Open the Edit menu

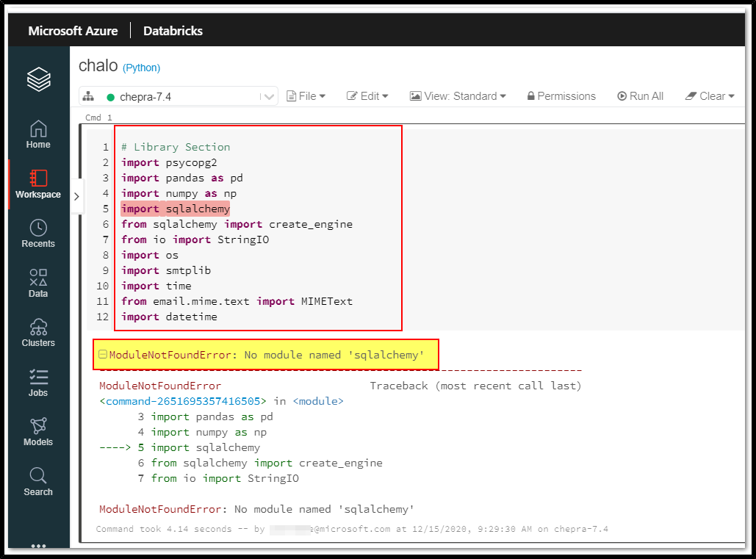click(x=367, y=95)
